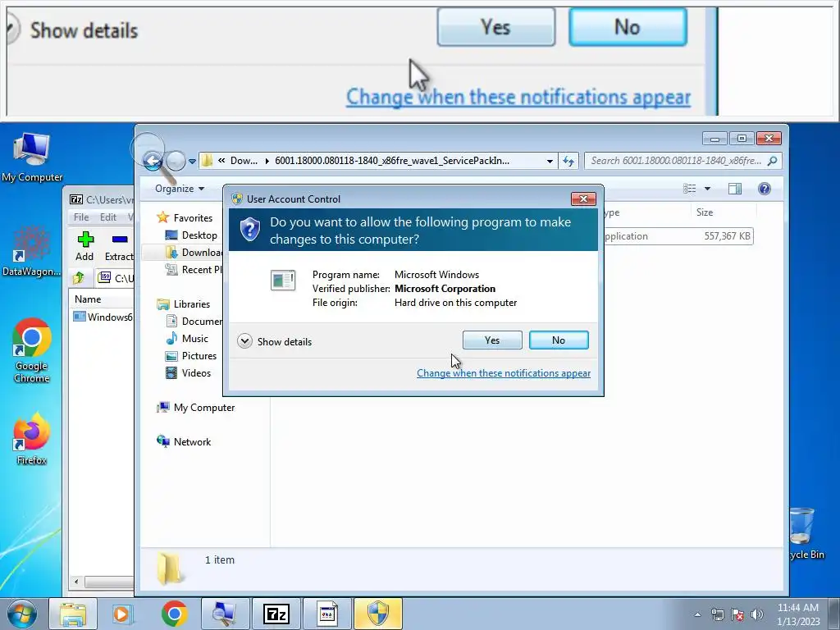The width and height of the screenshot is (840, 630).
Task: Open the address bar history dropdown
Action: pos(550,161)
